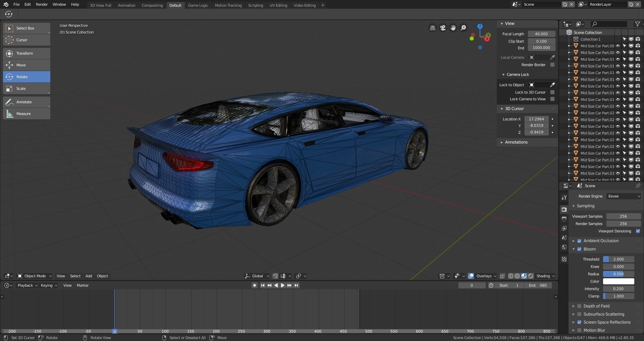The height and width of the screenshot is (341, 644).
Task: Choose the Transform tool
Action: coord(26,53)
